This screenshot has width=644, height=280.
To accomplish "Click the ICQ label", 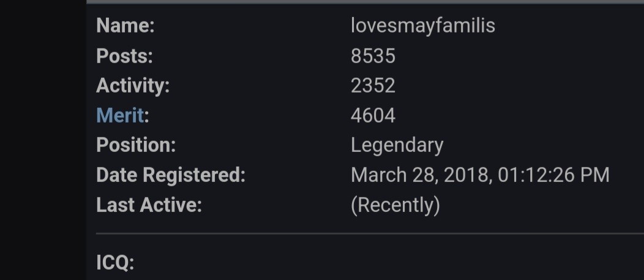I will tap(115, 262).
